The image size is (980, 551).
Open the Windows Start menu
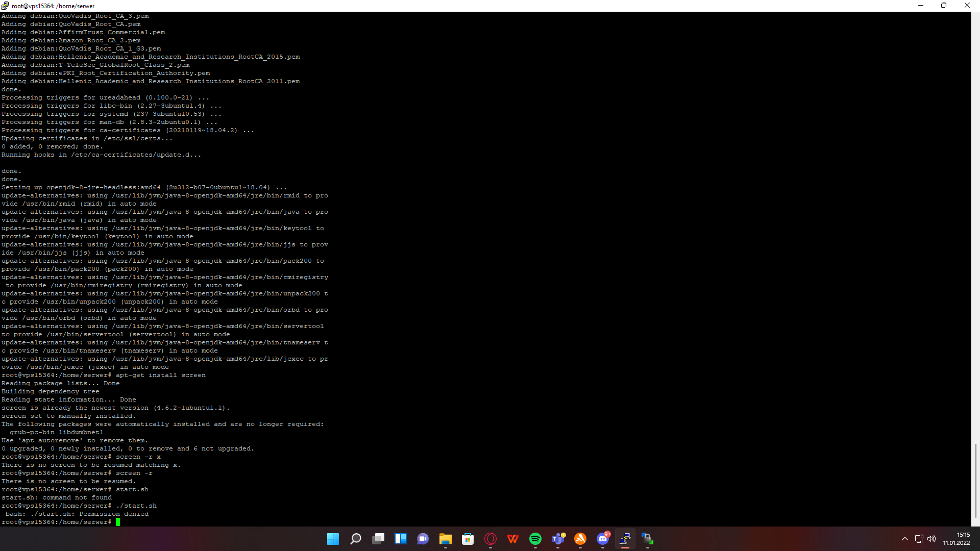[333, 539]
